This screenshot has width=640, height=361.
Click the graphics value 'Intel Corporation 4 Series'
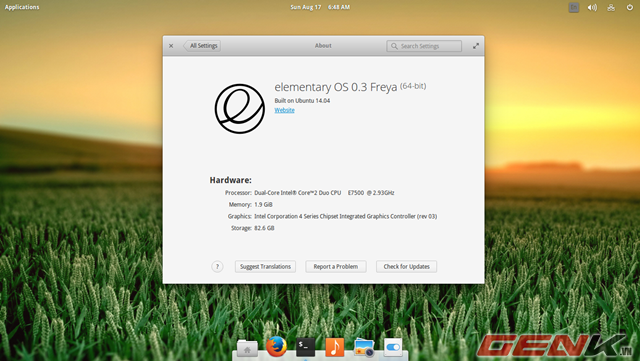click(x=345, y=216)
